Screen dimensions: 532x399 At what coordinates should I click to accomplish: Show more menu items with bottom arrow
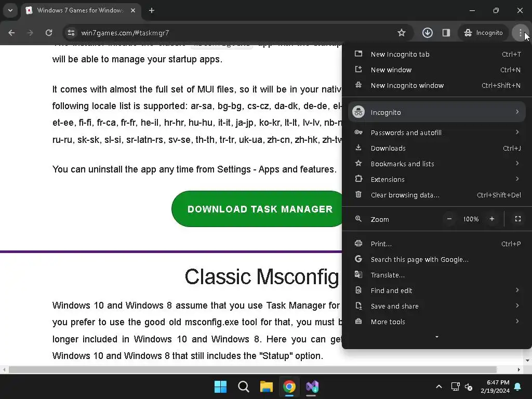point(437,337)
